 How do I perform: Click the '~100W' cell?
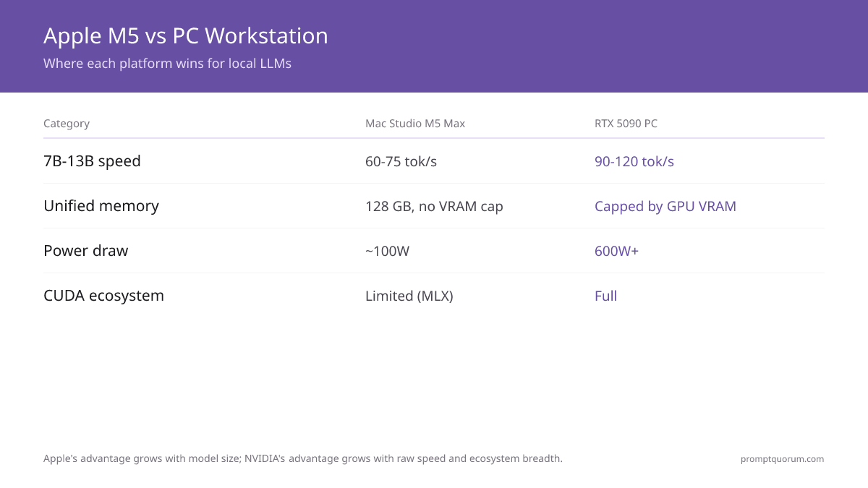(388, 251)
